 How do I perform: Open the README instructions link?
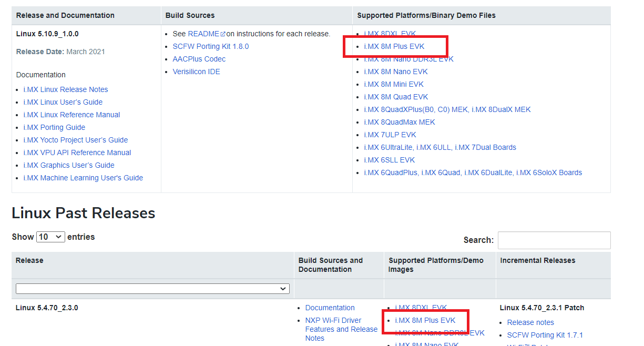point(203,34)
